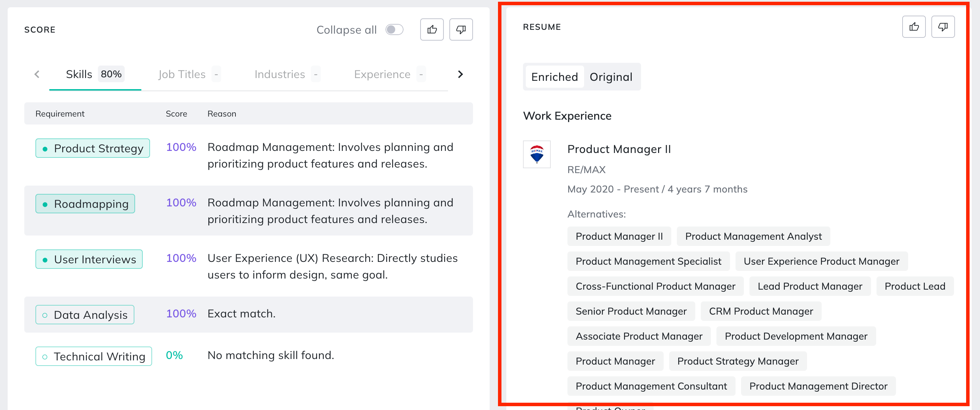Click the Requirement column header
980x410 pixels.
pos(60,114)
